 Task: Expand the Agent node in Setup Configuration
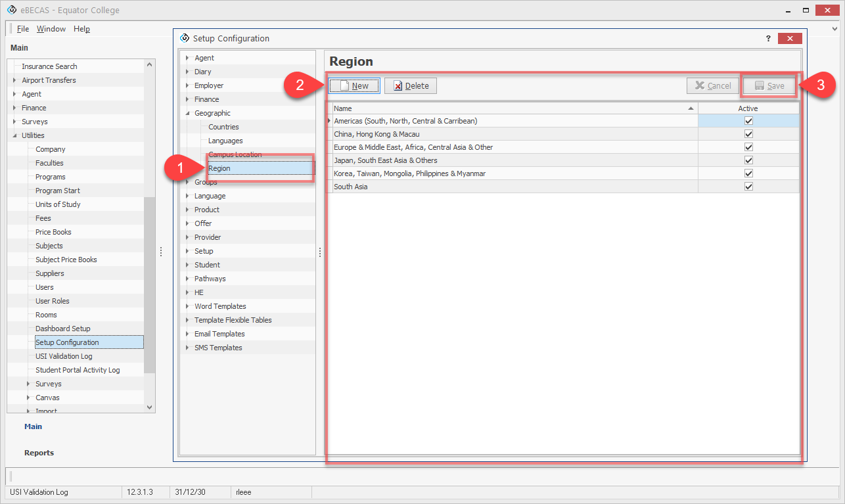pyautogui.click(x=187, y=58)
